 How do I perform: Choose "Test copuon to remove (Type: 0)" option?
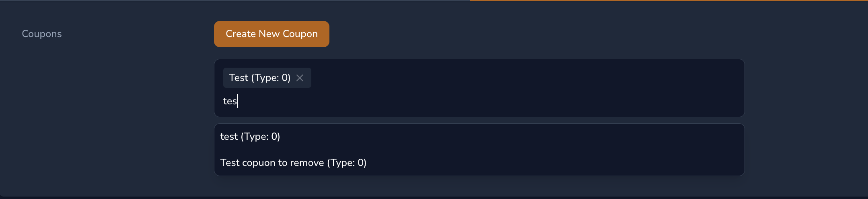pyautogui.click(x=293, y=163)
